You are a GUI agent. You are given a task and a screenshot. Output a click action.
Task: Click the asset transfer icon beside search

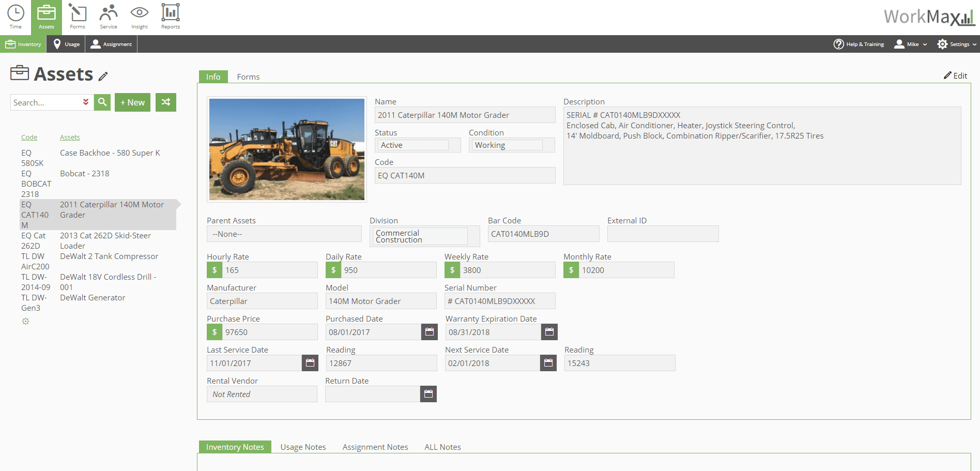[165, 102]
